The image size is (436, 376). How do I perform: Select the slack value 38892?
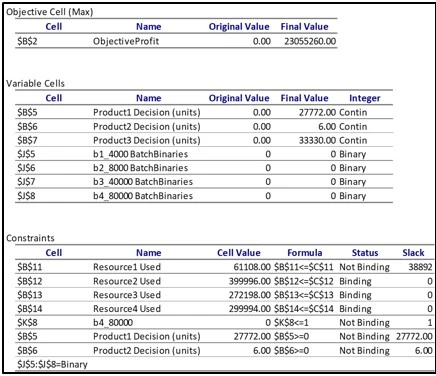(x=420, y=267)
